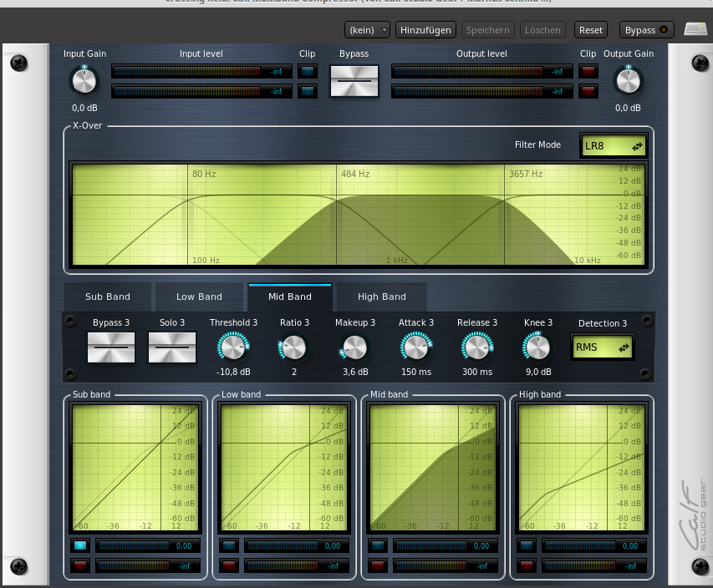Switch to the Sub Band tab
713x588 pixels.
(x=108, y=297)
